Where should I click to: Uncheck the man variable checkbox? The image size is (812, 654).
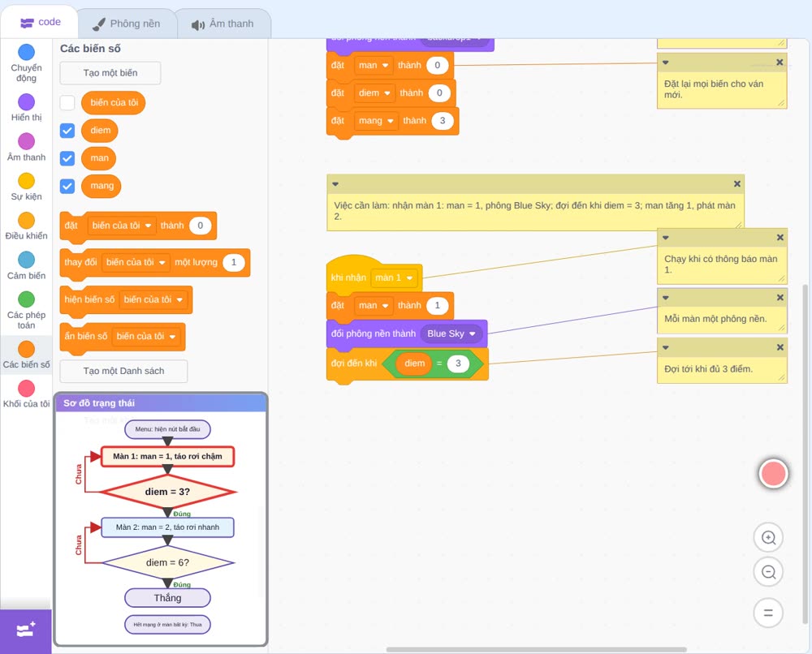click(67, 158)
